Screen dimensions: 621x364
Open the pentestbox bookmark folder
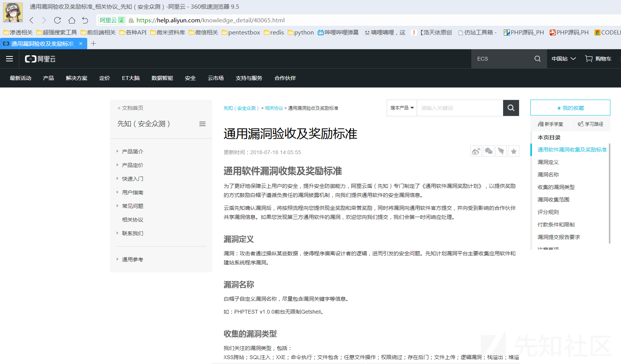[241, 33]
